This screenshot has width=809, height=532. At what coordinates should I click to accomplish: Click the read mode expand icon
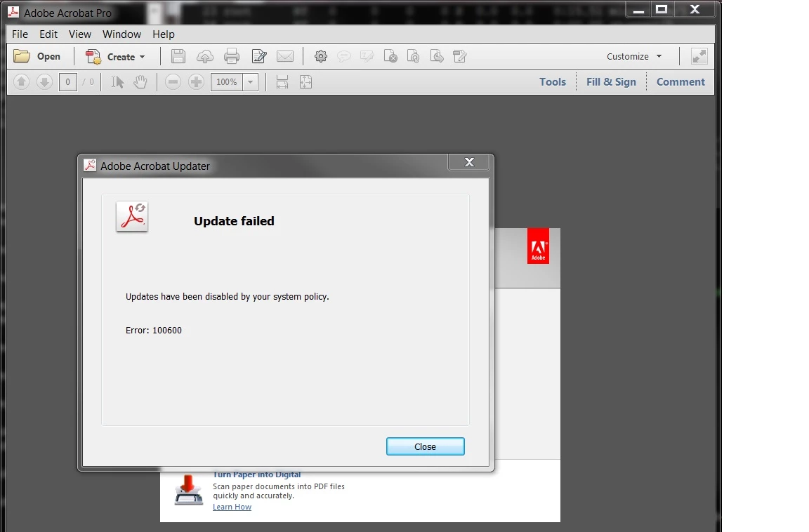tap(699, 56)
